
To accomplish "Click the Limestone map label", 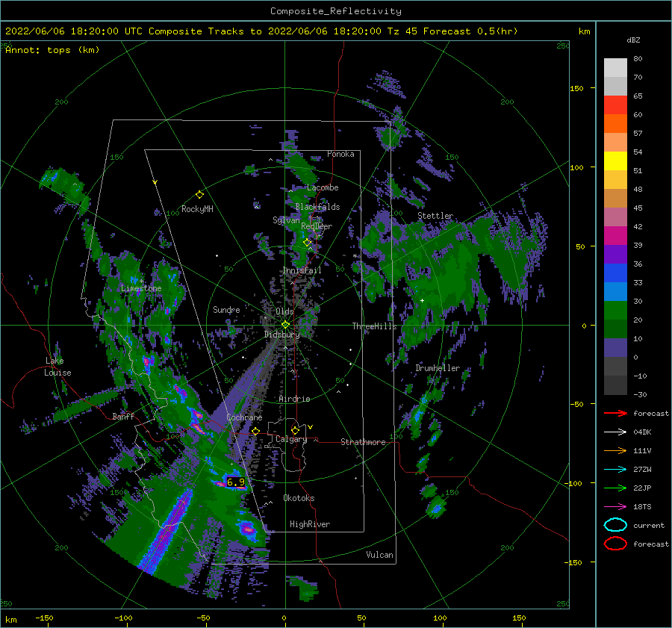I will (141, 288).
